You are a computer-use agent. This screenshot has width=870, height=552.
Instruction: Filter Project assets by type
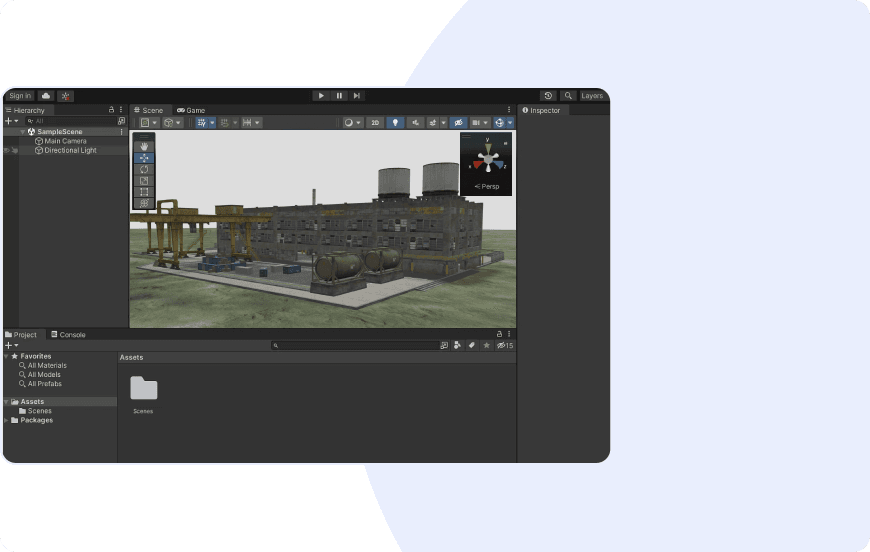tap(457, 346)
